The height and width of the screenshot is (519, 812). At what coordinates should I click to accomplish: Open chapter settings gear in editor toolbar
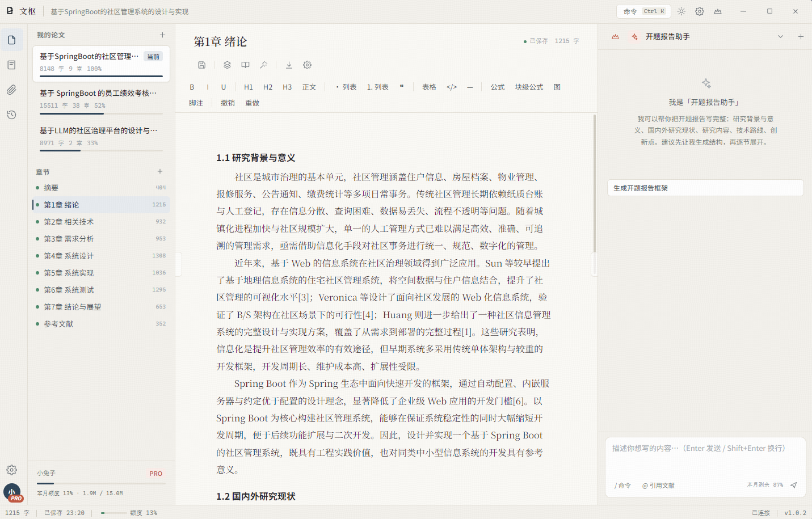click(307, 65)
